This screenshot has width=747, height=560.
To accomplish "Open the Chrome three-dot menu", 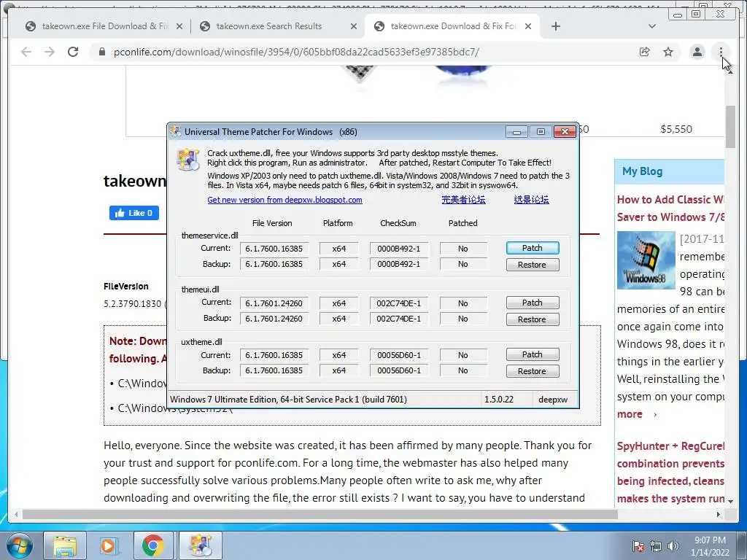I will coord(721,52).
